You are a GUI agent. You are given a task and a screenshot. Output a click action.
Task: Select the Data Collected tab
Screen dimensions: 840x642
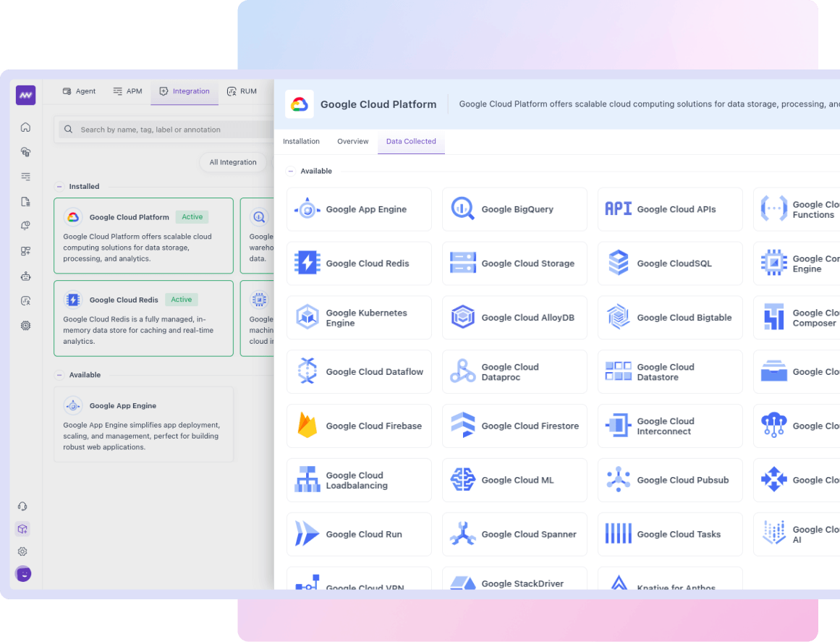pos(411,141)
